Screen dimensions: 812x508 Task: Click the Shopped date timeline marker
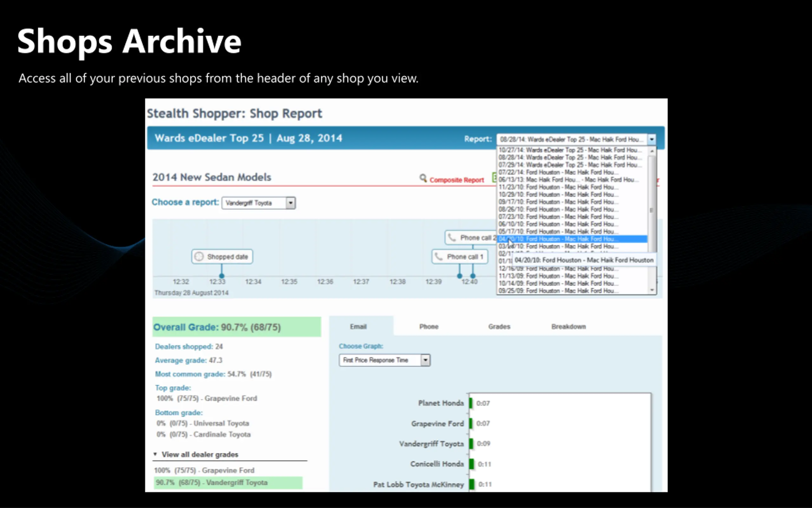pyautogui.click(x=222, y=257)
